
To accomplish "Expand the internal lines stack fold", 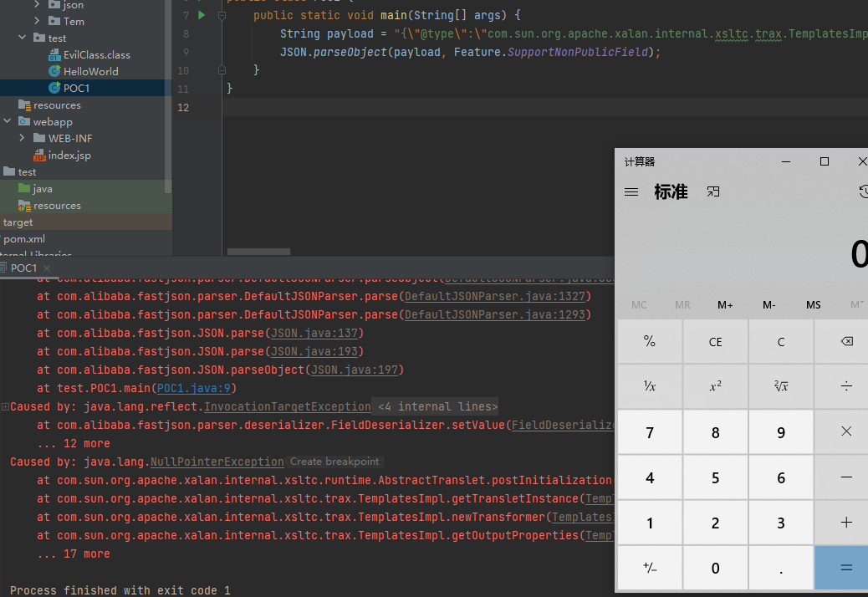I will (5, 406).
